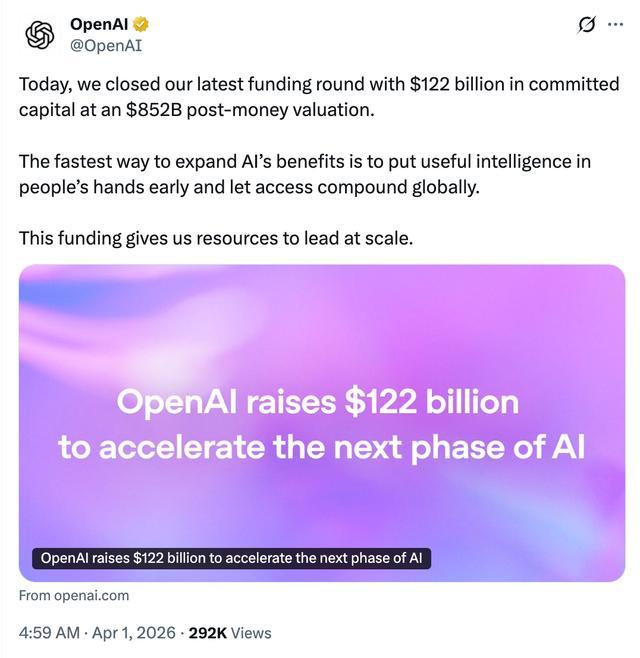The width and height of the screenshot is (640, 658).
Task: Click the 'This funding gives us resources' line
Action: click(216, 238)
